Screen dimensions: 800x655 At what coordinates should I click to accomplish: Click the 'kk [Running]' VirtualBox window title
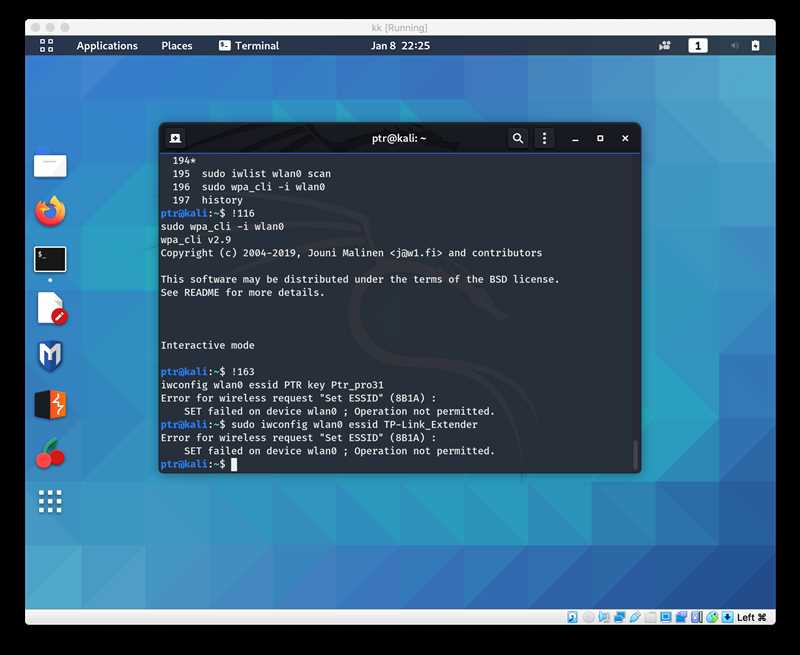pos(399,28)
